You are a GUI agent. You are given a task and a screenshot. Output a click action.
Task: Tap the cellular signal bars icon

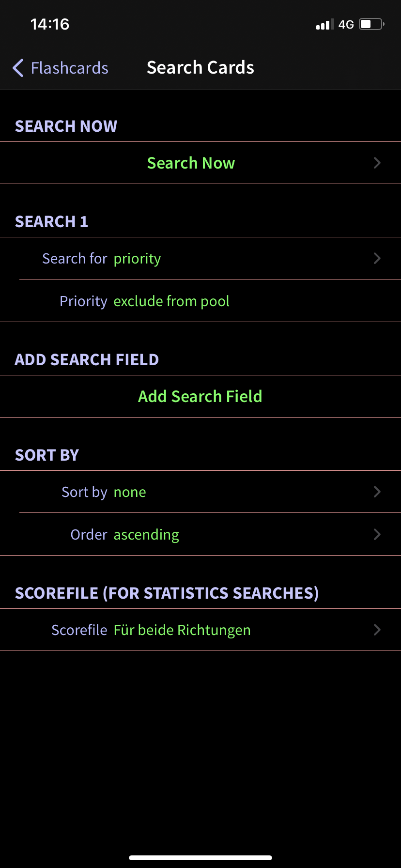[x=325, y=24]
